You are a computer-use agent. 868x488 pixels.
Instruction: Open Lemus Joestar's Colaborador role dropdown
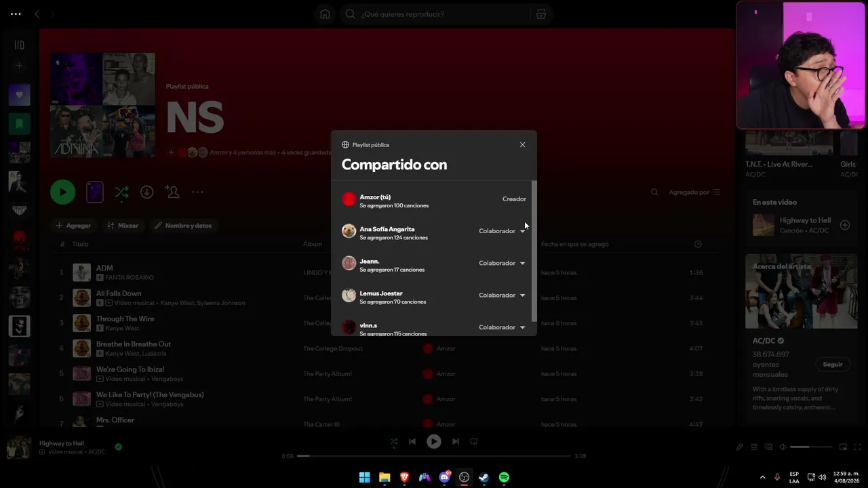[x=502, y=295]
